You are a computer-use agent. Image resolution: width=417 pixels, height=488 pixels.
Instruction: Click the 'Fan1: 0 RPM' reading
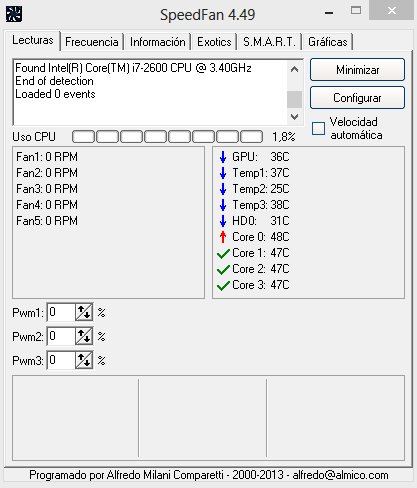click(x=47, y=157)
